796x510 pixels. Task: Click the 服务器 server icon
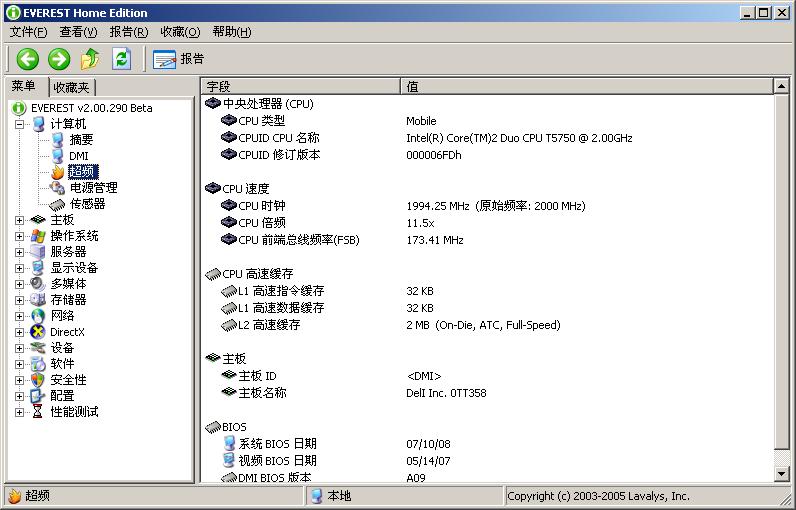click(38, 252)
